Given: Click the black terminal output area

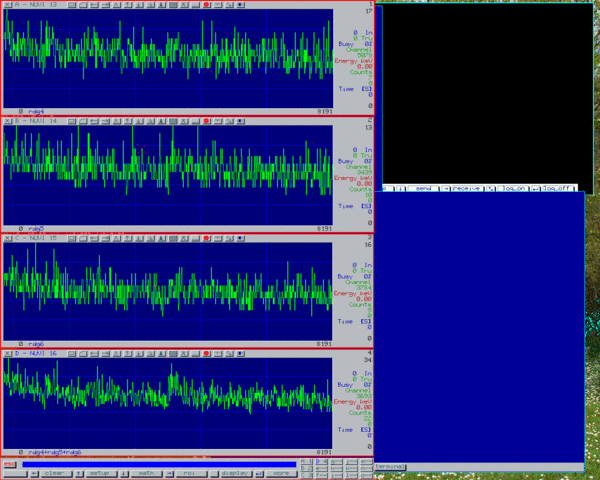Looking at the screenshot, I should tap(487, 94).
